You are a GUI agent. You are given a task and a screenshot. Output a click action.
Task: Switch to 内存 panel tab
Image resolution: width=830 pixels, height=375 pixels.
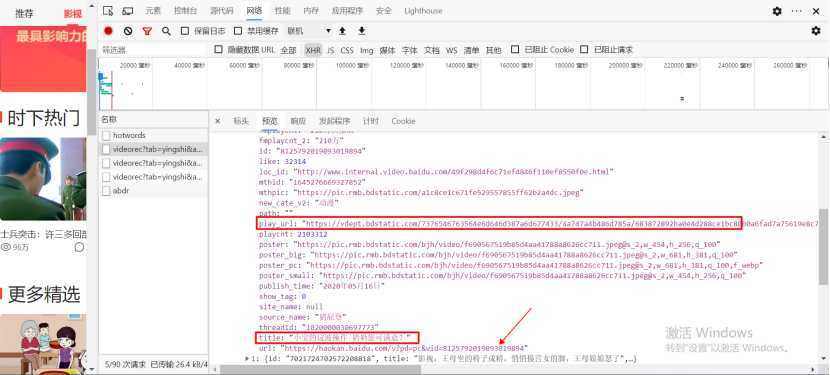tap(311, 11)
